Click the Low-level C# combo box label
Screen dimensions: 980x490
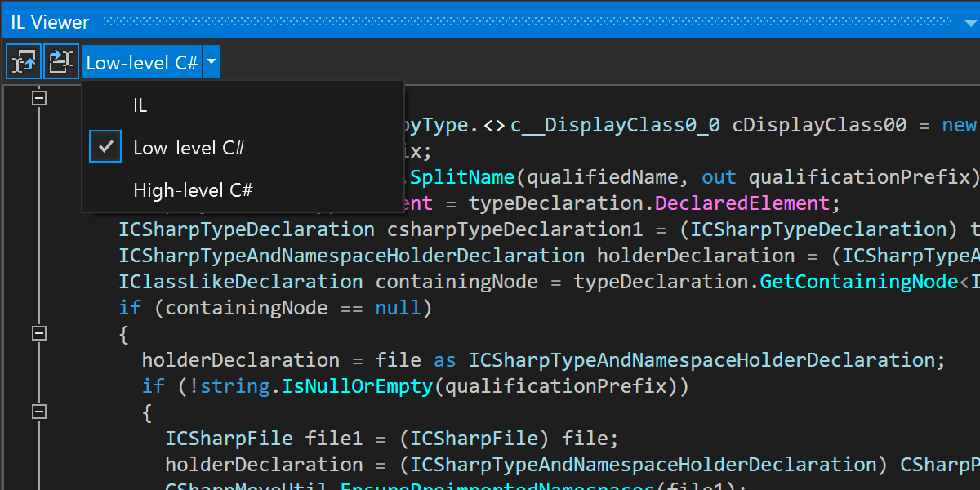142,62
